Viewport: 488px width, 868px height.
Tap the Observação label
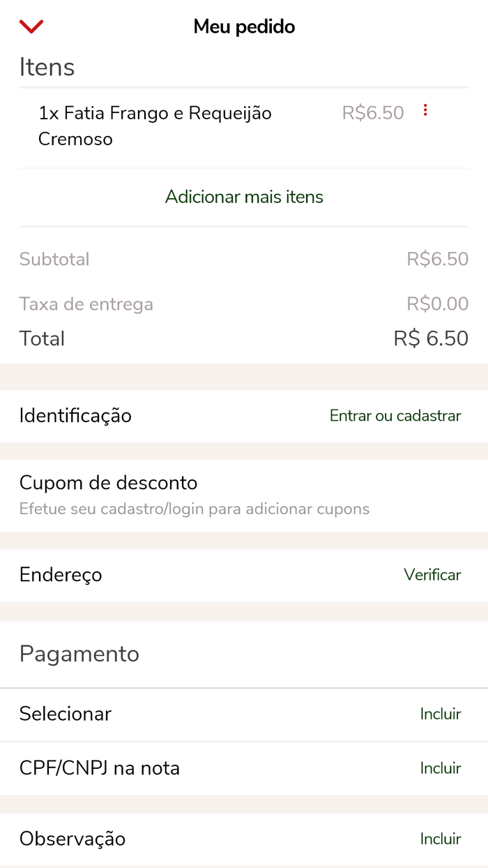coord(73,839)
